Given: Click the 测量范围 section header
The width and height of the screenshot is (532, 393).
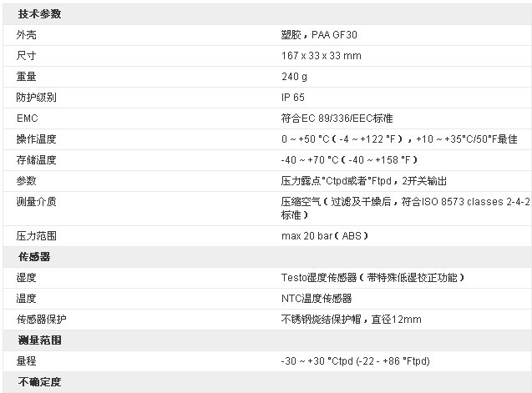Looking at the screenshot, I should pyautogui.click(x=39, y=340).
